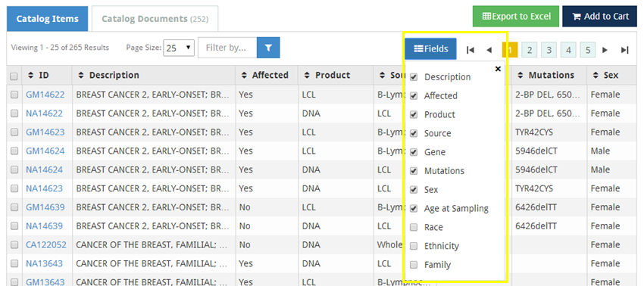Go to previous page arrow
This screenshot has height=286, width=644.
click(x=489, y=50)
